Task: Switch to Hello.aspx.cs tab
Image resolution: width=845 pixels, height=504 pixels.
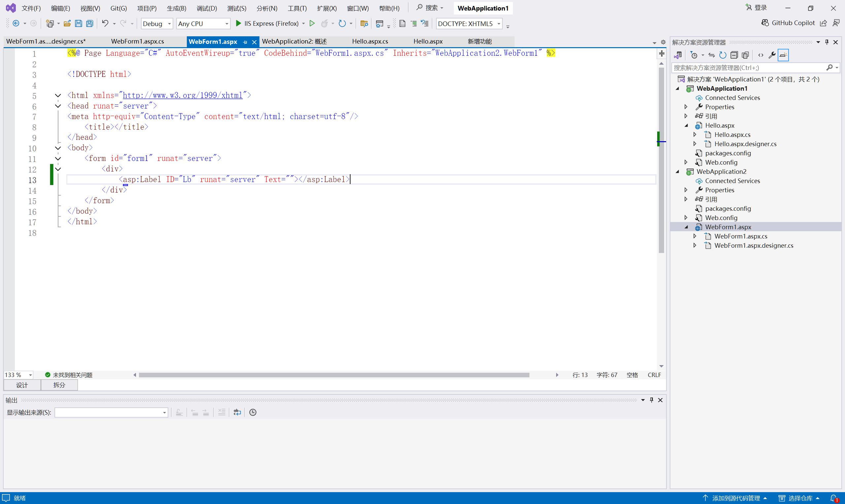Action: [370, 42]
